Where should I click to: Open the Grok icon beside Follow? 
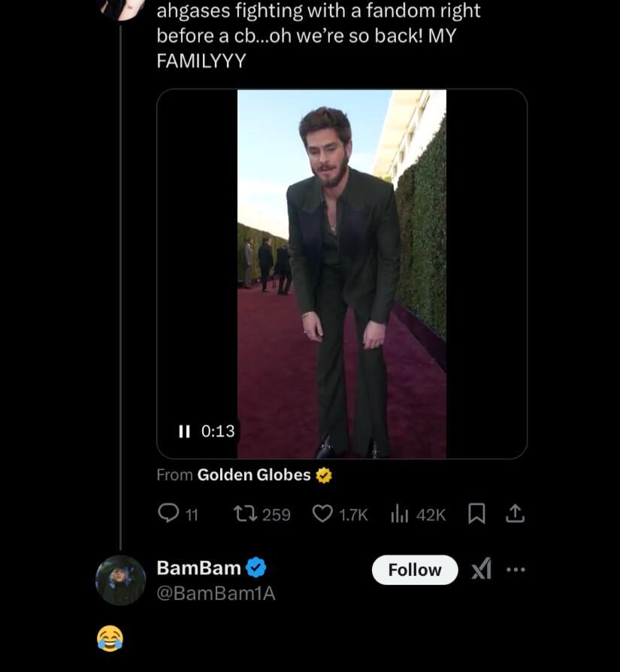(481, 570)
